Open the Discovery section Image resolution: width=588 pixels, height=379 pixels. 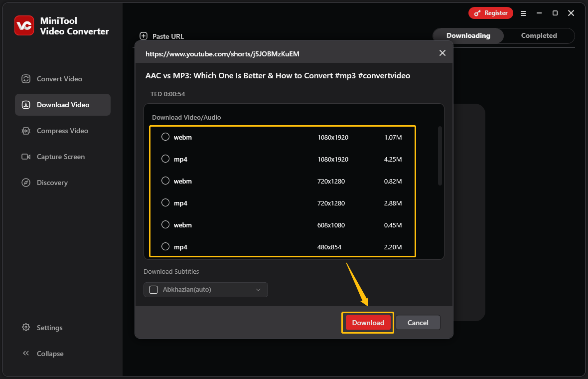63,183
